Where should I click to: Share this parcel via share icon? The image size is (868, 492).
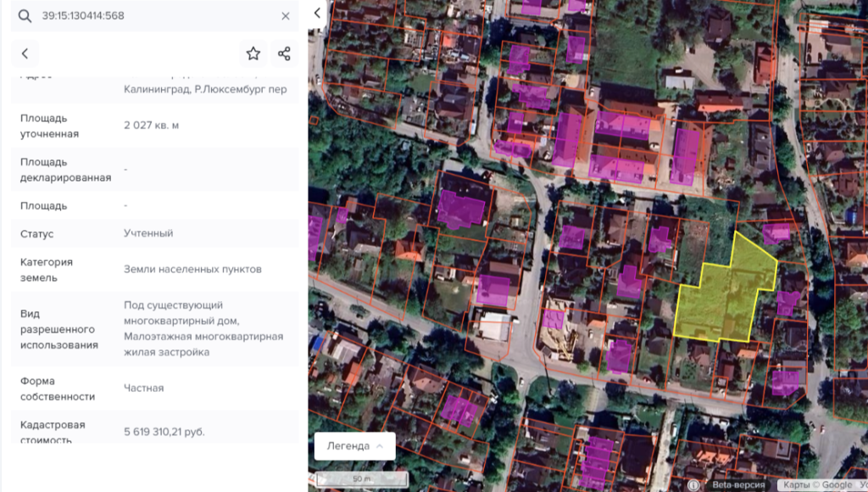[285, 53]
